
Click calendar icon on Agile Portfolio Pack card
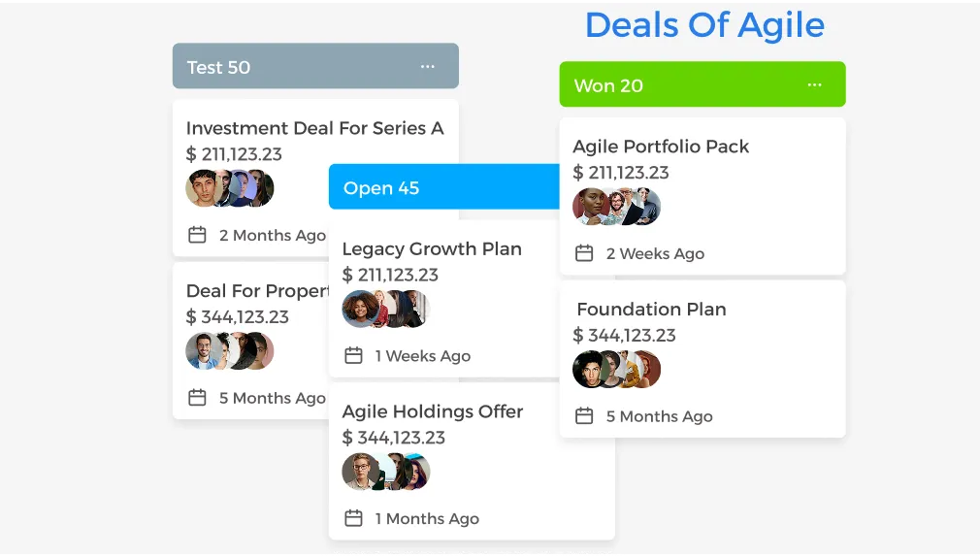584,253
